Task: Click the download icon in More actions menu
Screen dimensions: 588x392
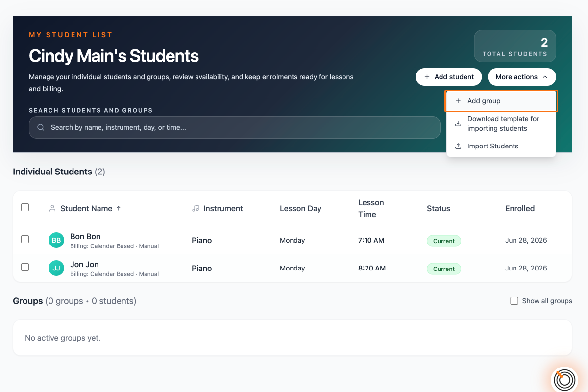Action: (x=458, y=123)
